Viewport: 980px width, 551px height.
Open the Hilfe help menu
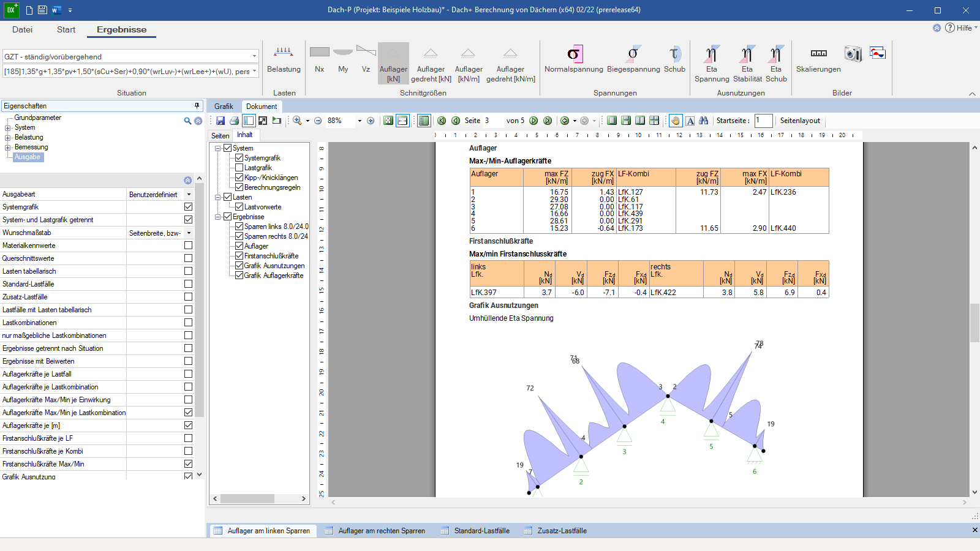[962, 28]
